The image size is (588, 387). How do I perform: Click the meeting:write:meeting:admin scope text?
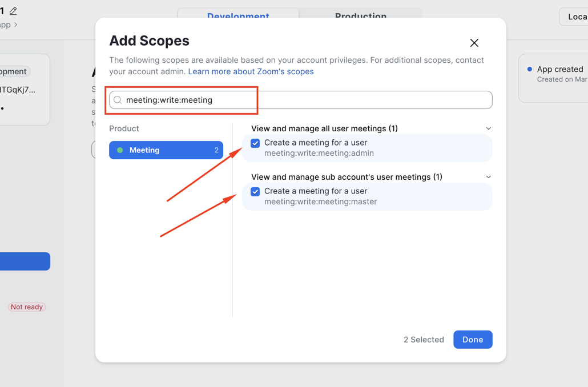tap(319, 153)
